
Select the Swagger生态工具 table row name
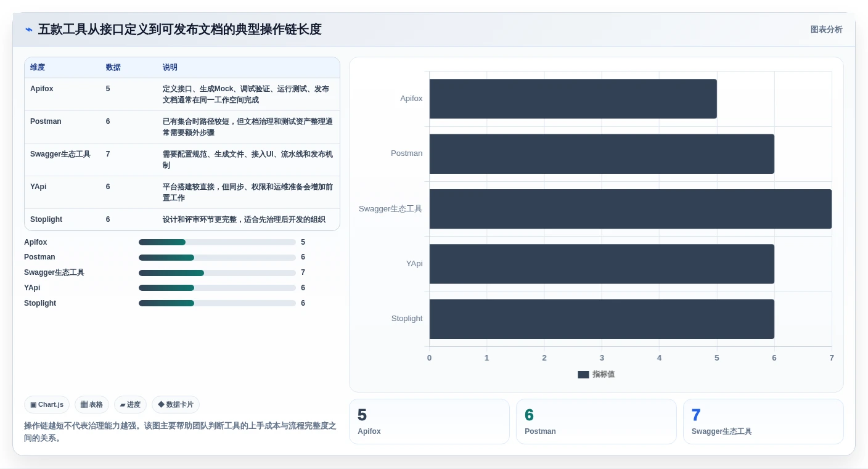(60, 154)
